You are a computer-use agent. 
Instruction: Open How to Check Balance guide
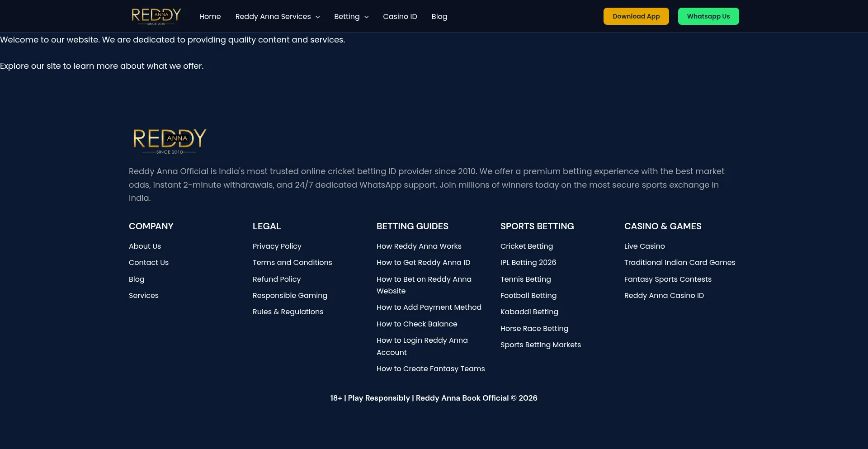(417, 324)
